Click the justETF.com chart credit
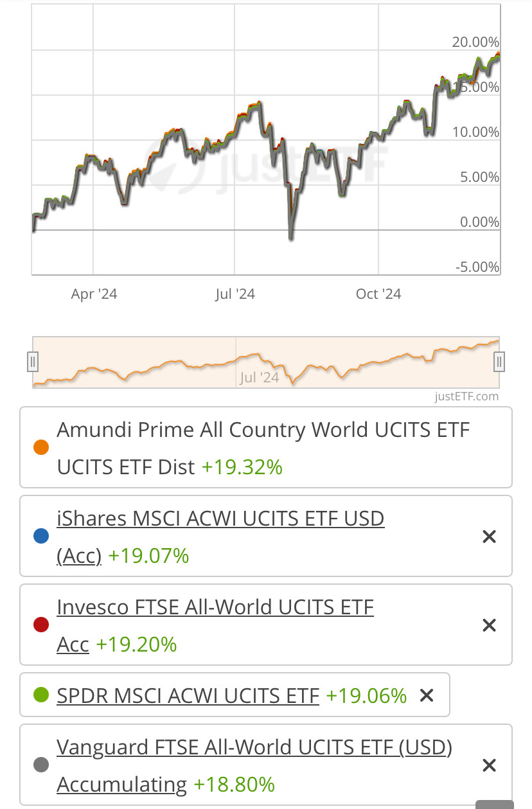 tap(466, 396)
